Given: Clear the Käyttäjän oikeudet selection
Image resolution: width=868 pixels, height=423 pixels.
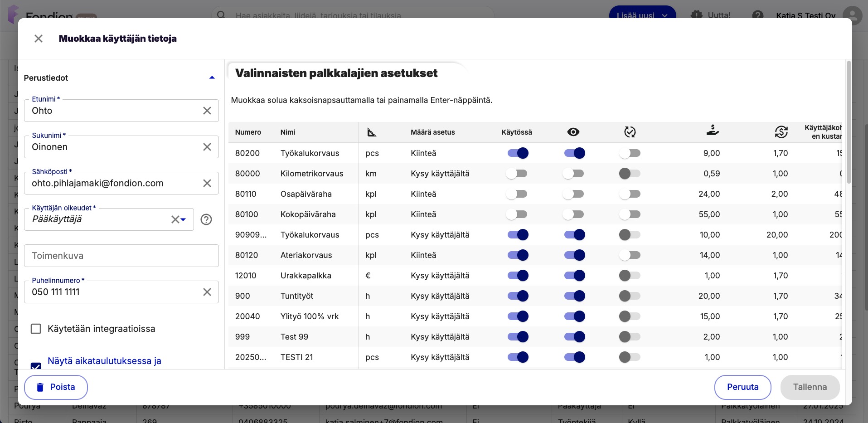Looking at the screenshot, I should coord(175,219).
